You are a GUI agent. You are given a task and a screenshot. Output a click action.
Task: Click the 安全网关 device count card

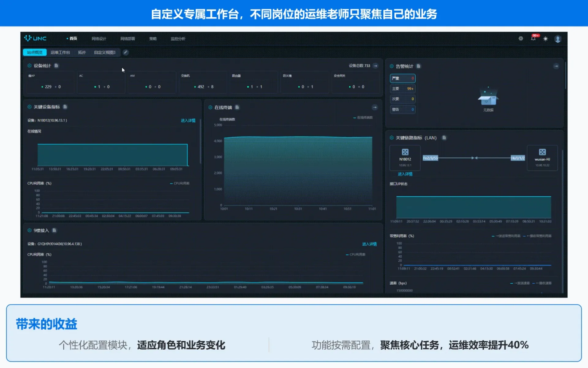pos(356,82)
